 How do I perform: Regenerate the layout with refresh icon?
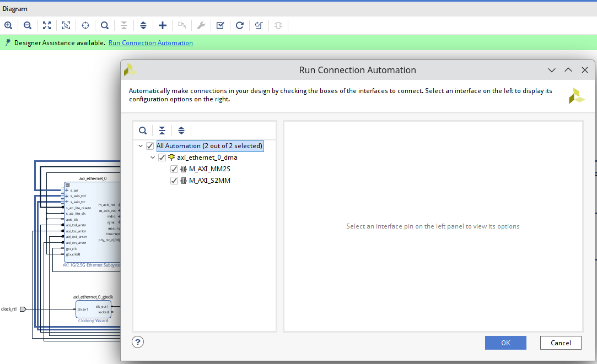(x=239, y=25)
